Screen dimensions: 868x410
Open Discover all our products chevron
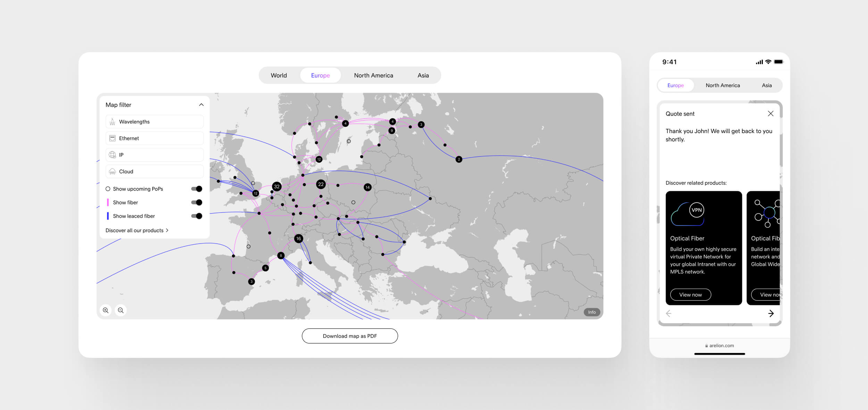coord(167,230)
